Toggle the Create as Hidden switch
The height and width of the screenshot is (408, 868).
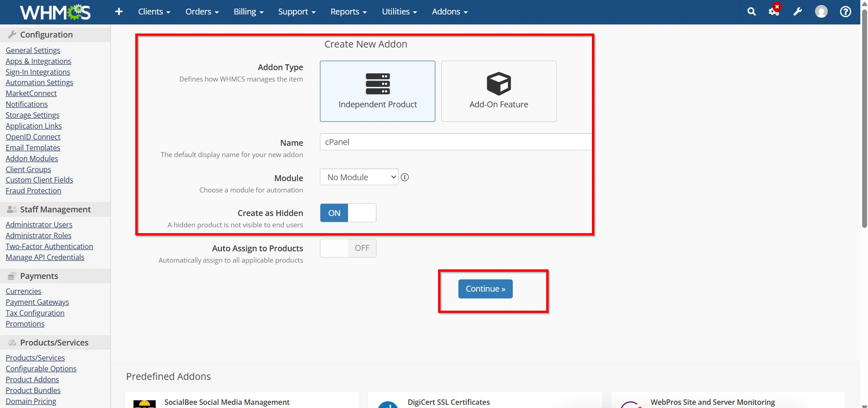pos(348,213)
